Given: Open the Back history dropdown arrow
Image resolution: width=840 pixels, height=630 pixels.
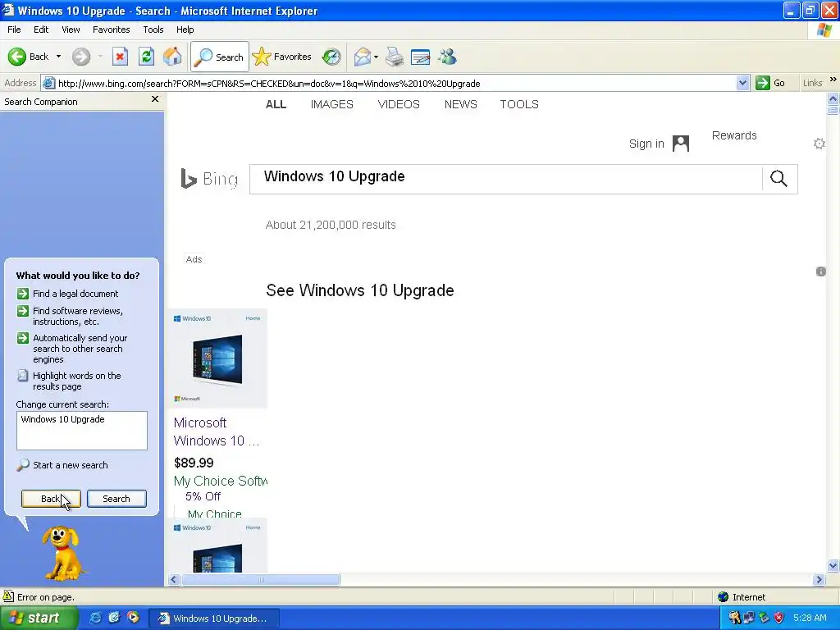Looking at the screenshot, I should click(x=58, y=57).
